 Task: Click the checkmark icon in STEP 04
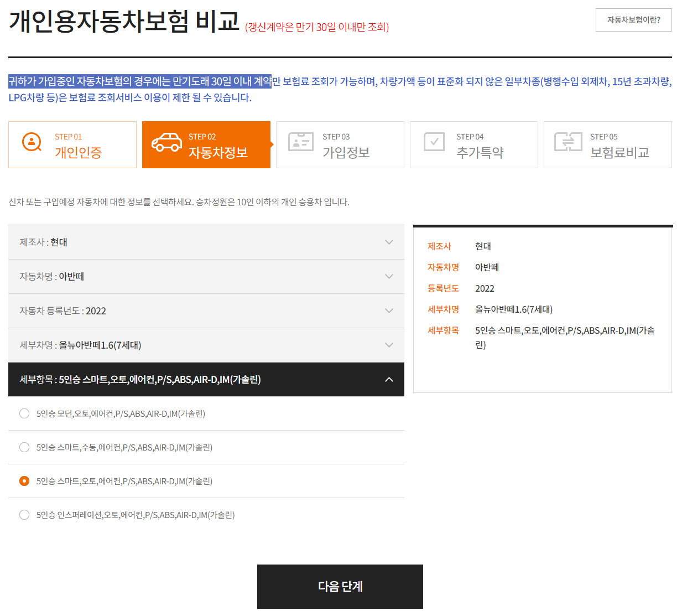[x=434, y=142]
